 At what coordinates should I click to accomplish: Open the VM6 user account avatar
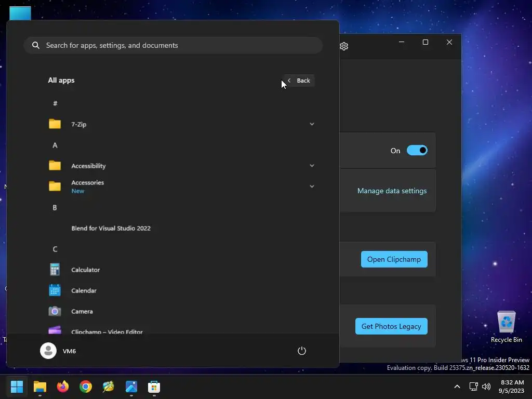pos(48,351)
